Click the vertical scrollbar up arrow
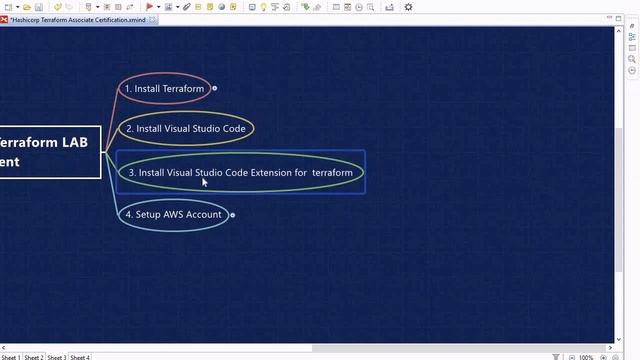The height and width of the screenshot is (360, 640). point(619,31)
